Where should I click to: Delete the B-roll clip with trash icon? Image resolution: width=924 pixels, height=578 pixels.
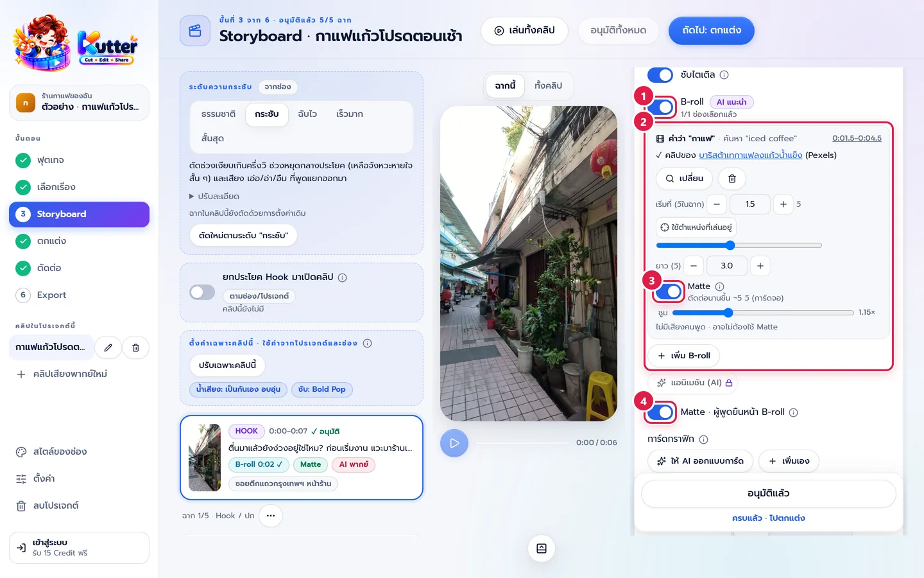point(732,179)
